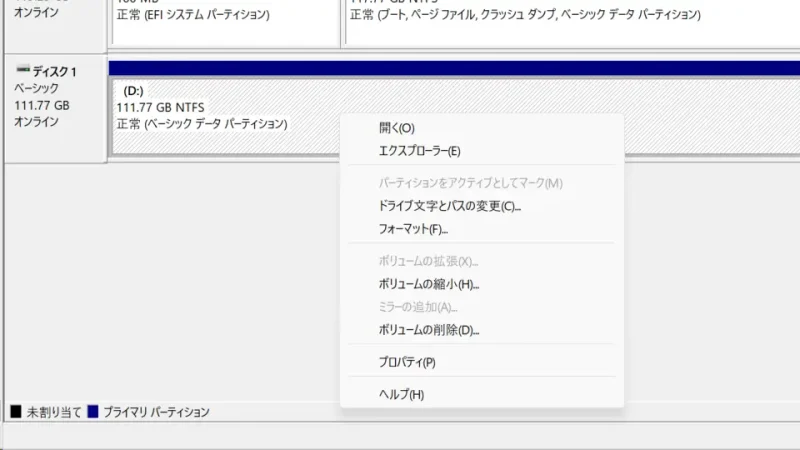Select the ブート, ページ ファイル partition block
The image size is (800, 450).
click(x=570, y=22)
